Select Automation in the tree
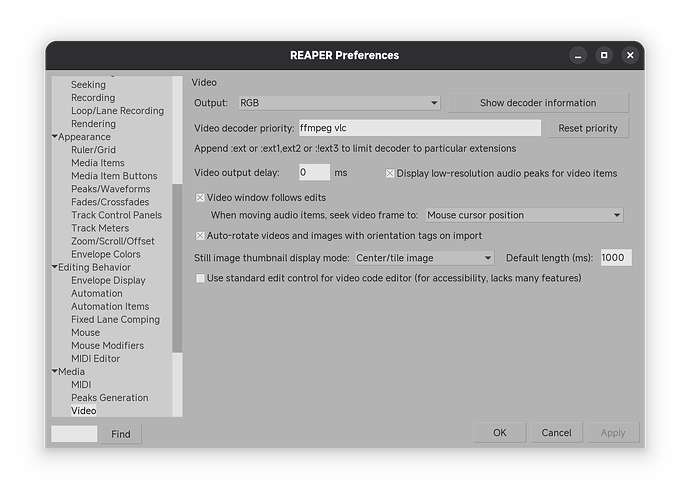Viewport: 690px width, 498px height. pyautogui.click(x=97, y=293)
